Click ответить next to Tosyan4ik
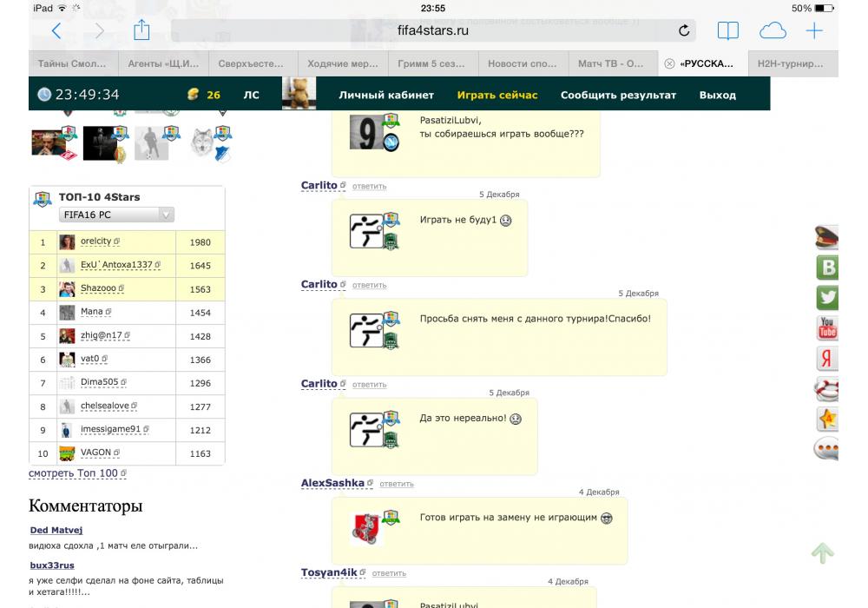Screen dimensions: 868x608 point(389,573)
